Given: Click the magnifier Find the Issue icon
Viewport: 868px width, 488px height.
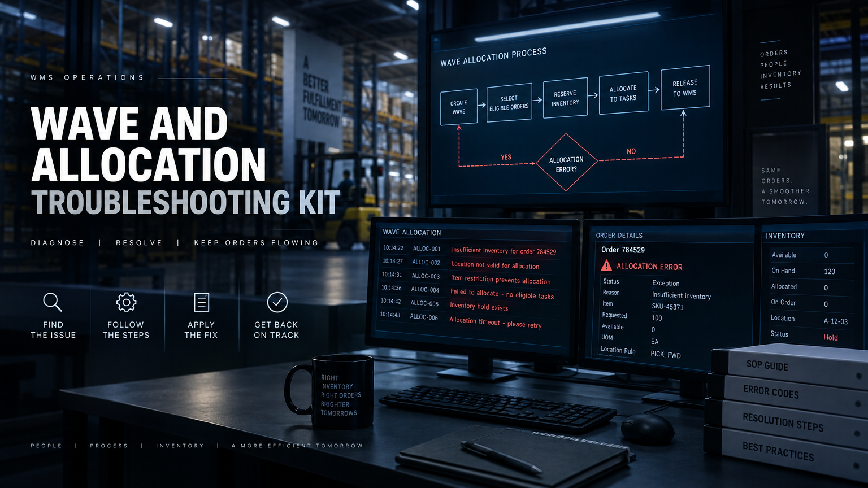Looking at the screenshot, I should point(53,302).
